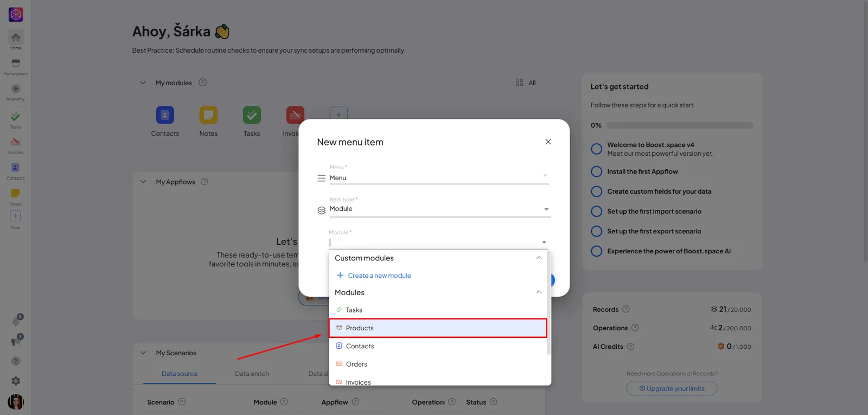Select Orders in the module dropdown list
Viewport: 868px width, 415px height.
(x=438, y=364)
